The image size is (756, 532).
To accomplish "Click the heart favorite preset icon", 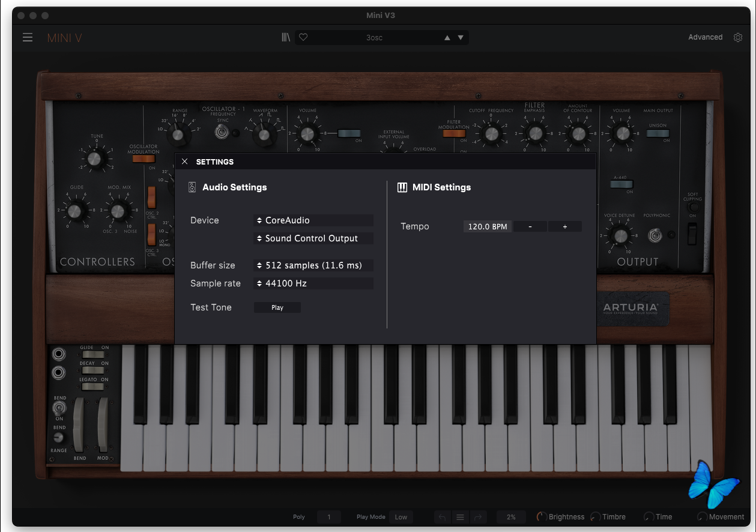I will [x=303, y=38].
